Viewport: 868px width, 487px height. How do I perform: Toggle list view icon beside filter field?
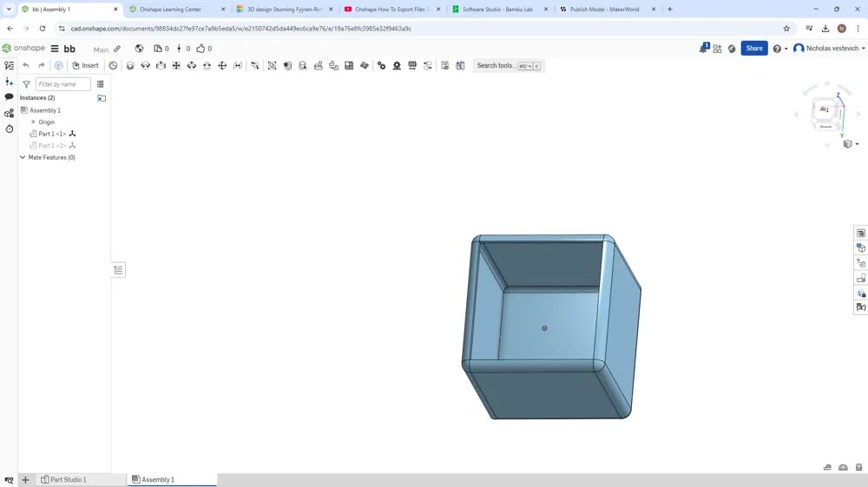pos(100,84)
